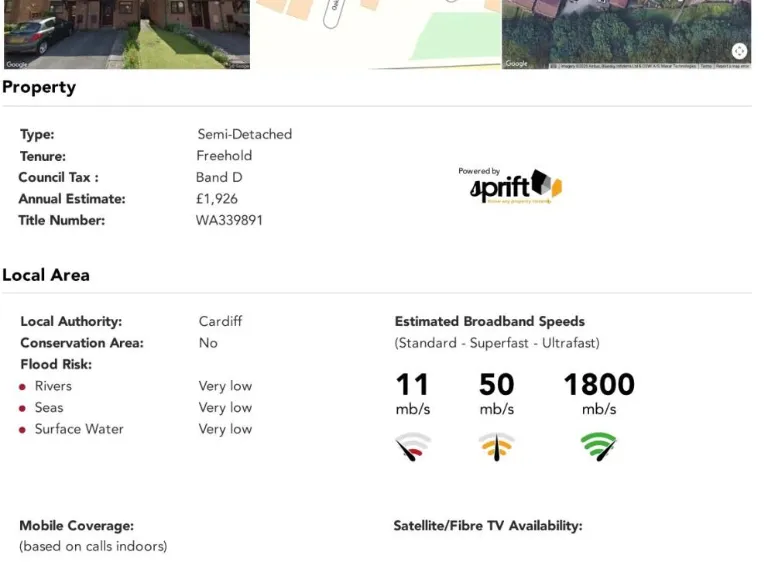Click the annual estimate value £1,926
This screenshot has width=768, height=576.
217,199
